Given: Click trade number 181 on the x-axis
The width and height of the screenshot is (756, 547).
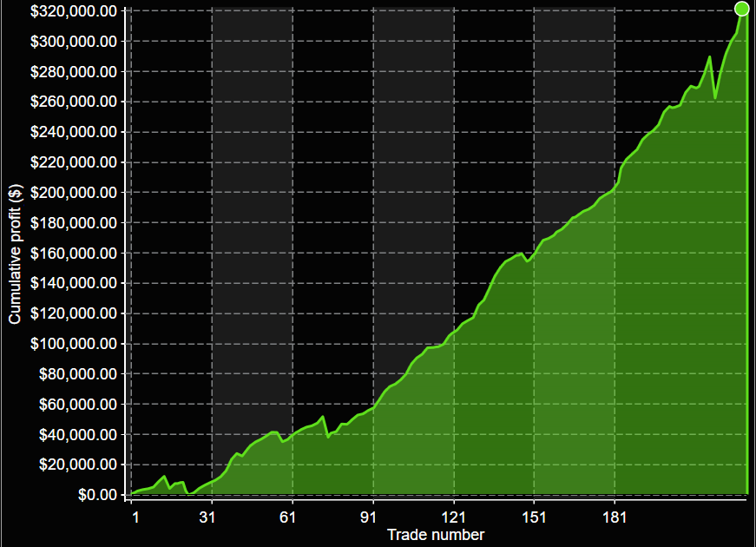Looking at the screenshot, I should pyautogui.click(x=615, y=517).
